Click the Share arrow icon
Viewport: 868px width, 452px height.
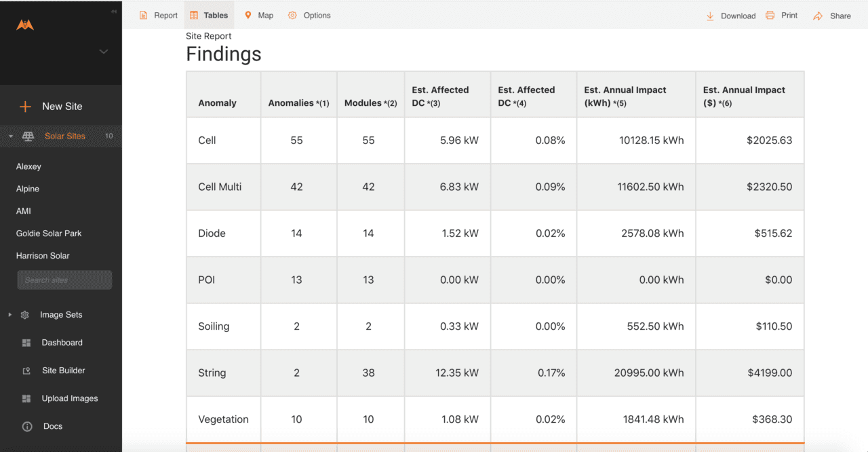(x=818, y=16)
